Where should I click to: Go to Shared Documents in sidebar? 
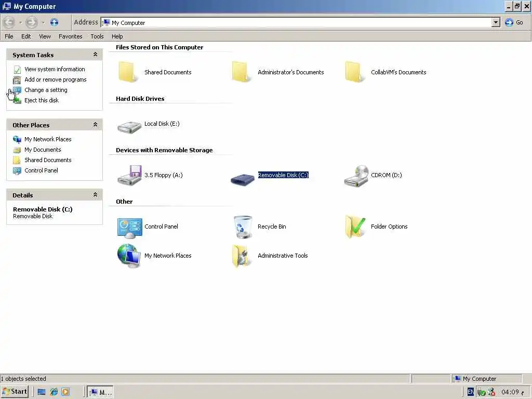(48, 160)
